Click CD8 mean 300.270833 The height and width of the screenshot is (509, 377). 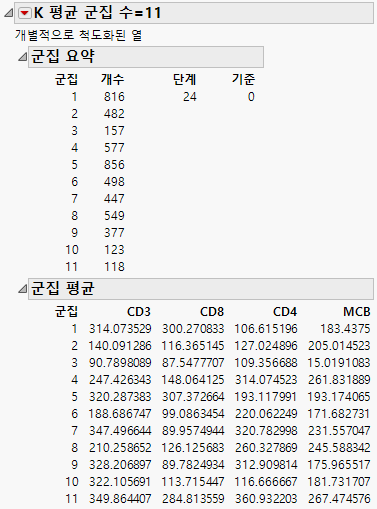tap(193, 329)
